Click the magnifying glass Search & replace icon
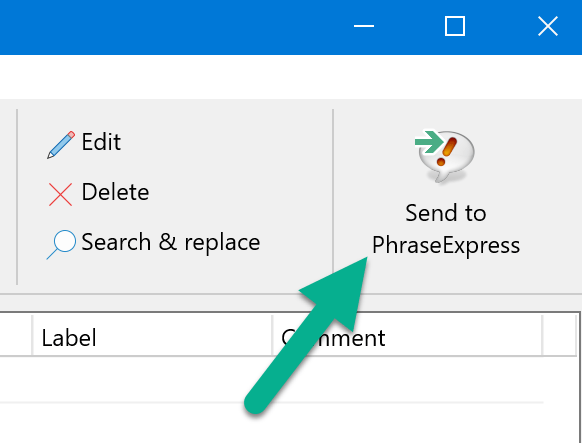Image resolution: width=582 pixels, height=443 pixels. [x=62, y=245]
